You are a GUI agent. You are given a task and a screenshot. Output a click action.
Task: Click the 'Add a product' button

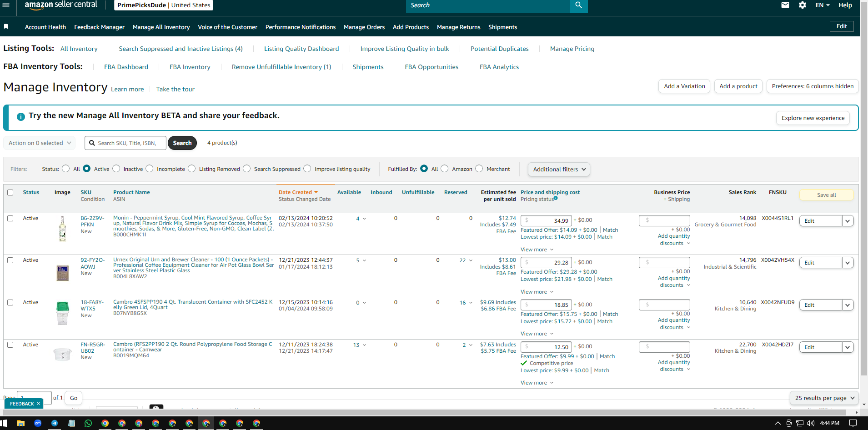point(738,86)
